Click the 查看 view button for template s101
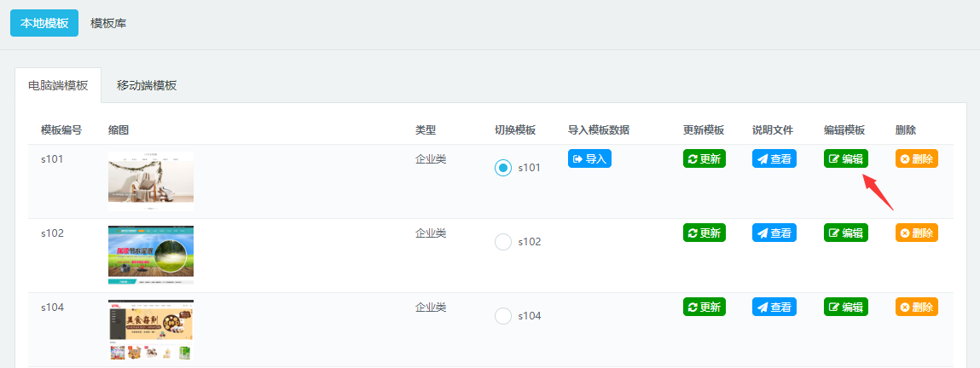The height and width of the screenshot is (368, 980). click(x=774, y=158)
